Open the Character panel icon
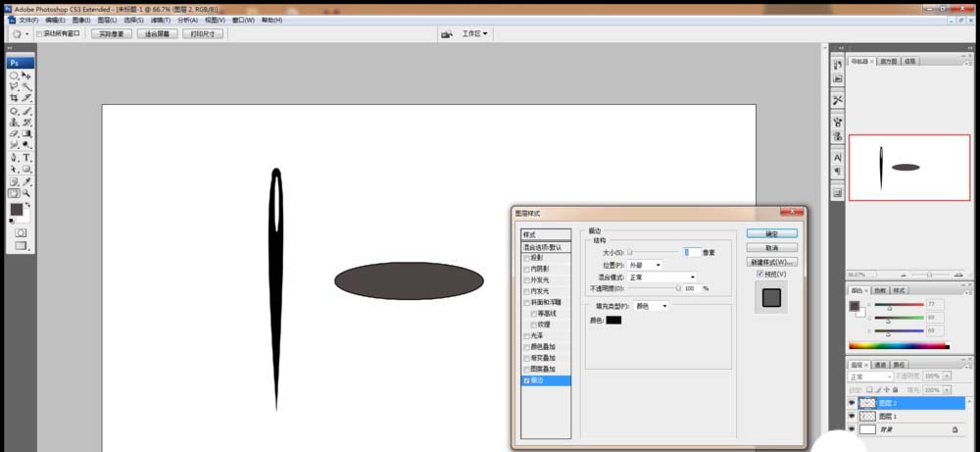The image size is (980, 452). pos(838,158)
